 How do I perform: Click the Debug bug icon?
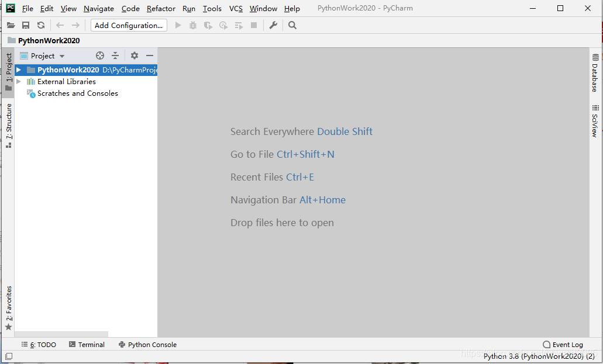pyautogui.click(x=193, y=25)
